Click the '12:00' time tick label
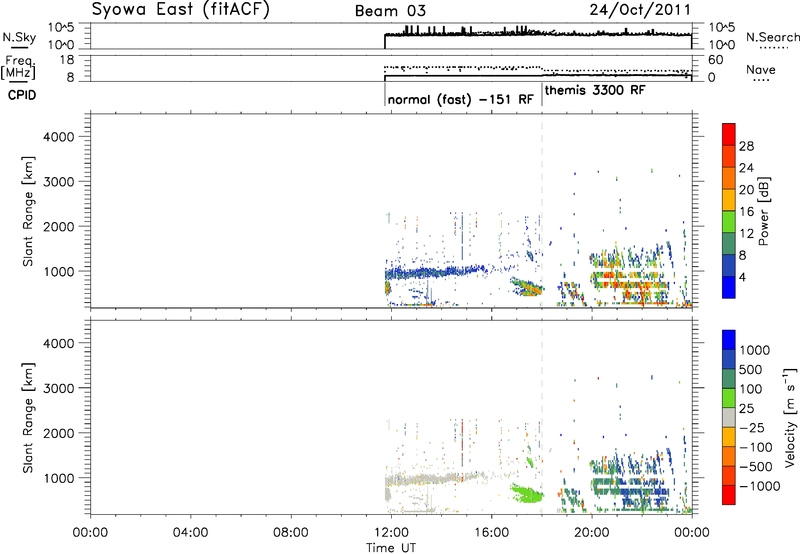This screenshot has height=554, width=800. 391,533
